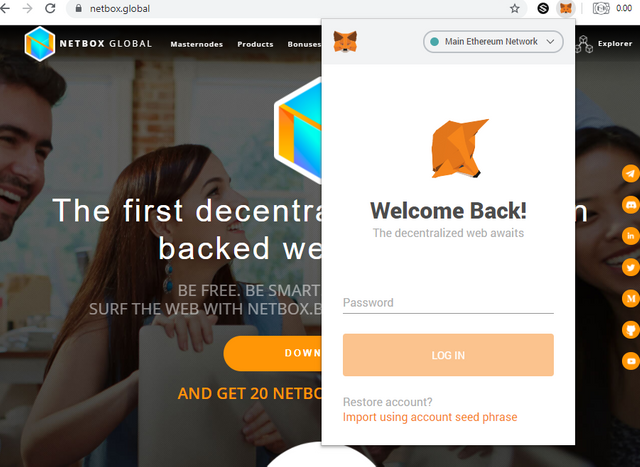Open the Discord social icon

(630, 205)
